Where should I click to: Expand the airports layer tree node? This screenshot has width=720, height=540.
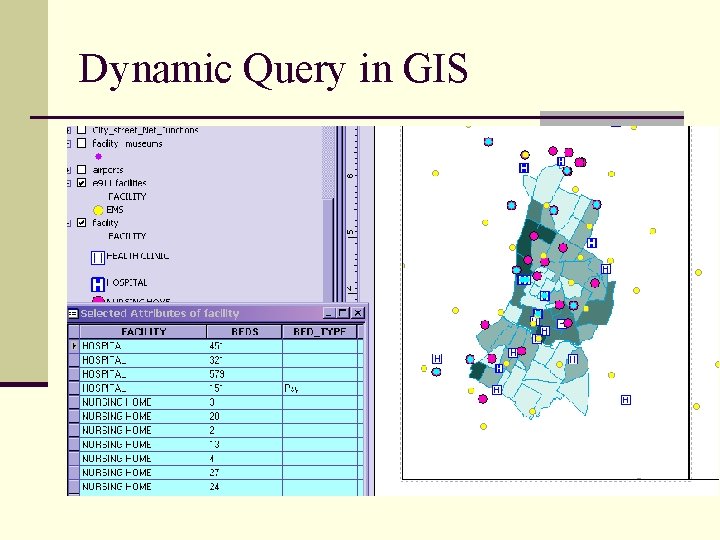click(68, 170)
